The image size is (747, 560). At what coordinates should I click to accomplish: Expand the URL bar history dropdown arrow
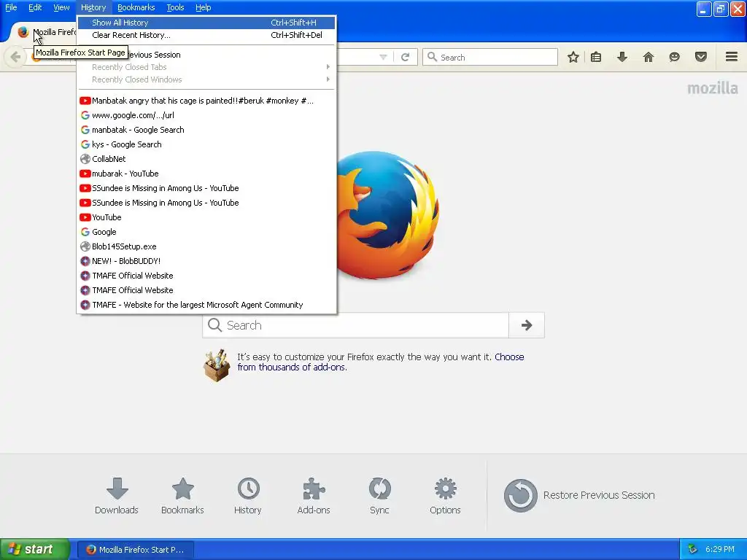pyautogui.click(x=383, y=57)
